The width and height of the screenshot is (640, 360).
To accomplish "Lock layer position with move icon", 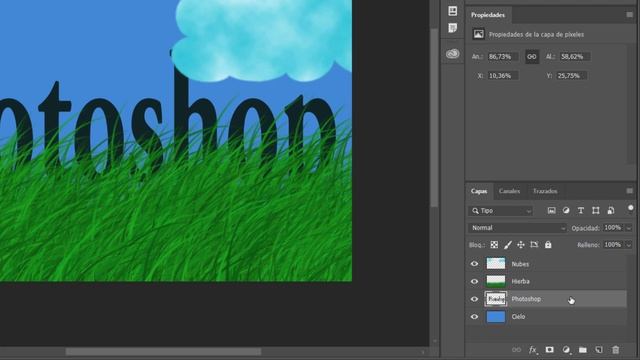I will tap(521, 244).
